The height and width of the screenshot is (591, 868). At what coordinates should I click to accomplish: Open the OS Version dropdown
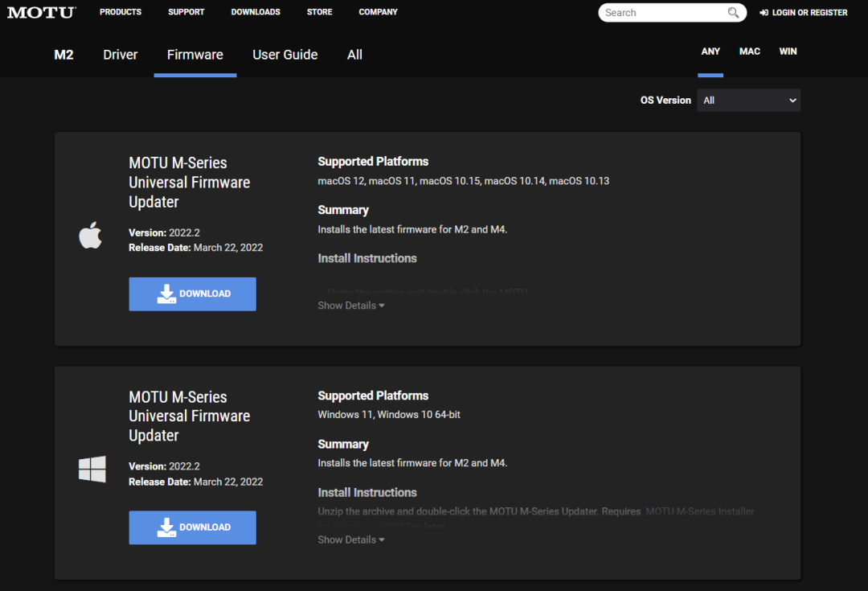pos(748,101)
